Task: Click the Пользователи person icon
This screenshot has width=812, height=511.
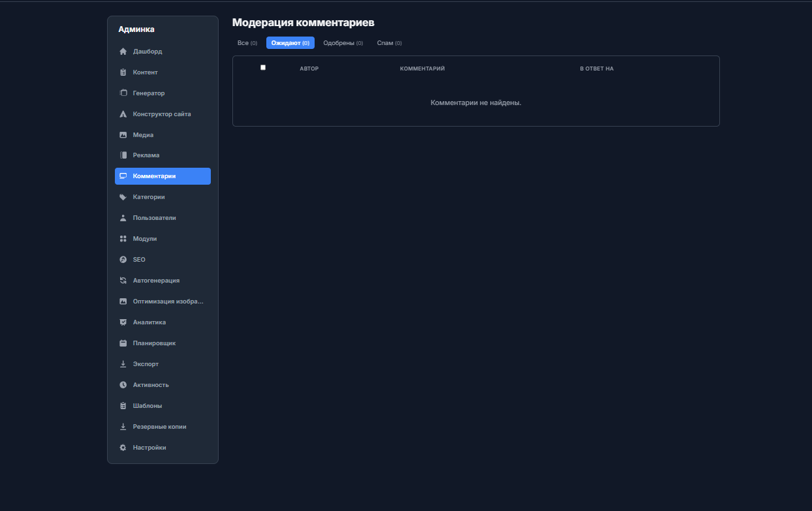Action: [123, 218]
